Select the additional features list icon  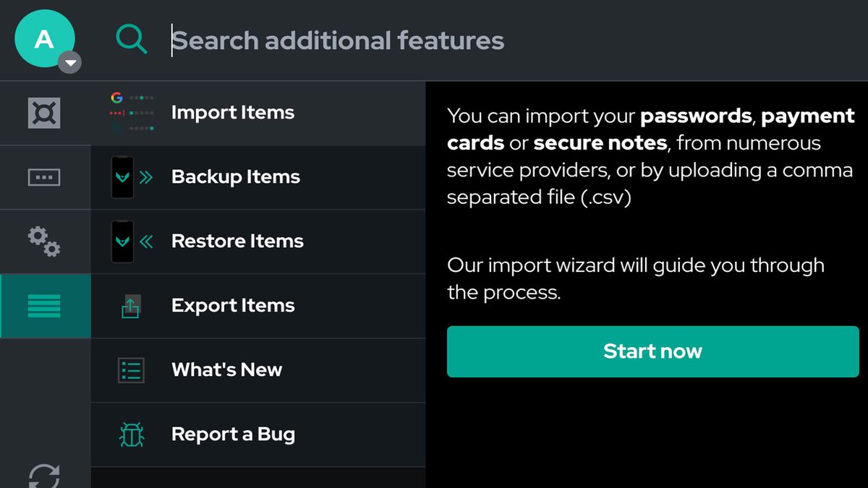pos(44,306)
